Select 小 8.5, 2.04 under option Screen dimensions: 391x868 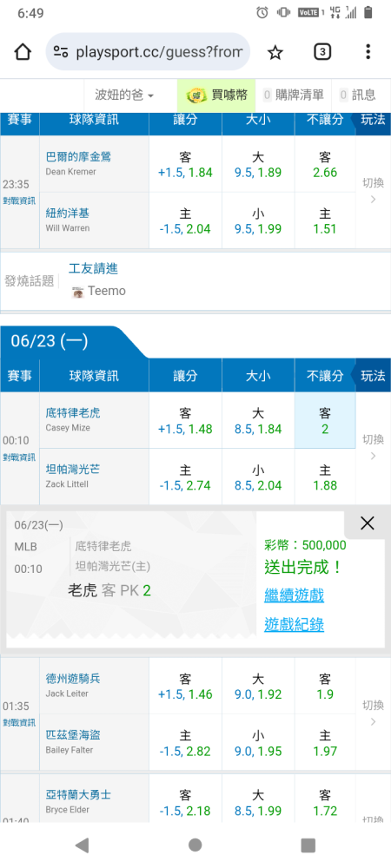coord(258,477)
